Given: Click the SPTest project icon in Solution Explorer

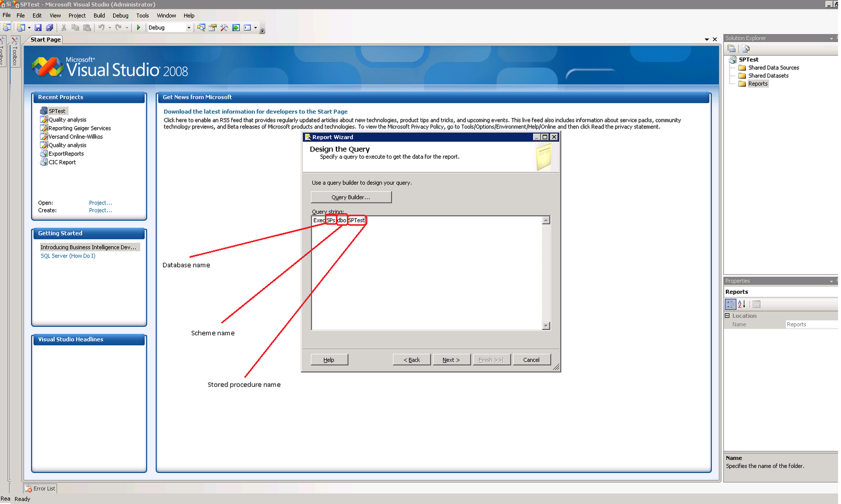Looking at the screenshot, I should coord(733,60).
